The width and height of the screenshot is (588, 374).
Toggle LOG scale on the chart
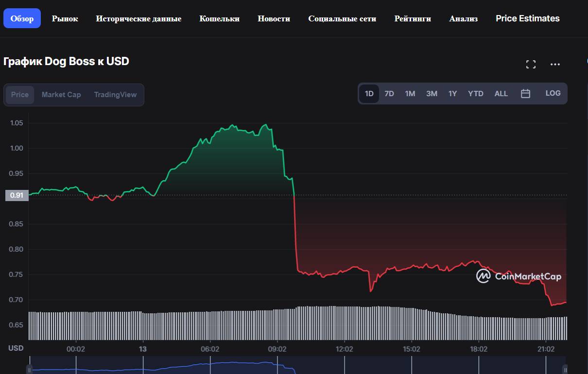pos(553,93)
